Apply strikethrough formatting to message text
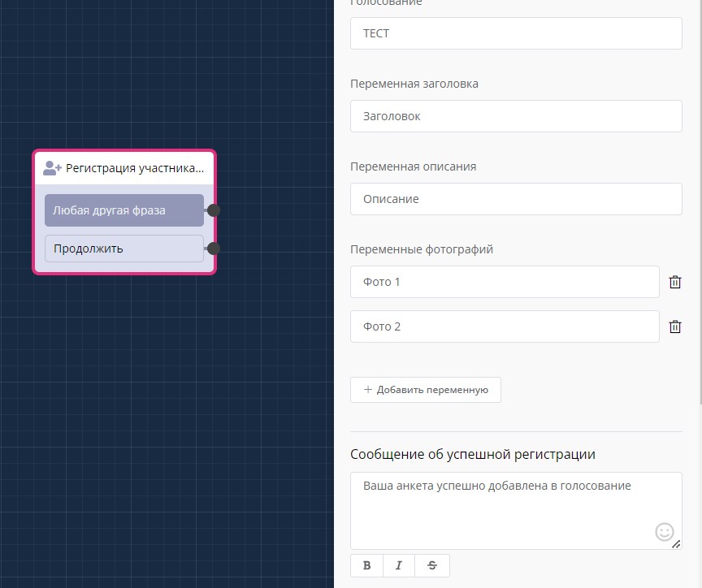The height and width of the screenshot is (588, 702). (431, 565)
